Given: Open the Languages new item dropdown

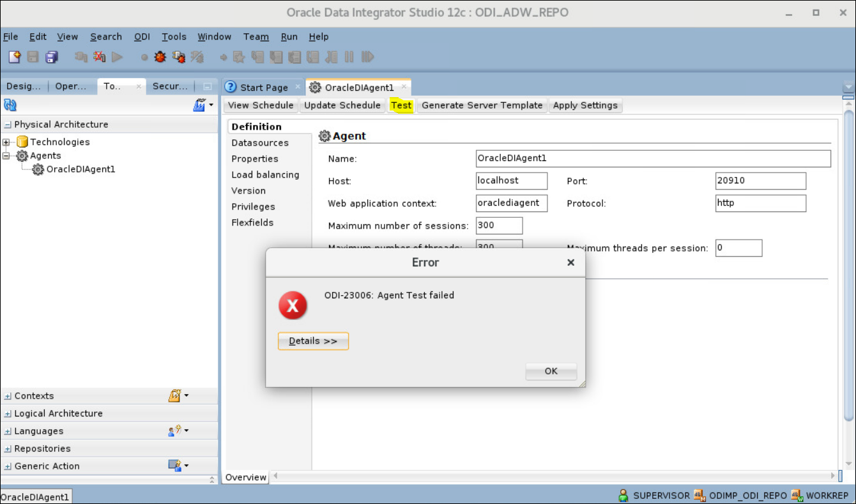Looking at the screenshot, I should coord(178,431).
